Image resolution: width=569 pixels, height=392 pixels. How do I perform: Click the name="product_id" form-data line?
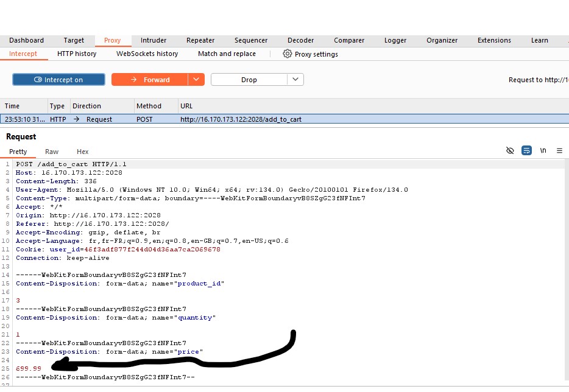pos(120,283)
